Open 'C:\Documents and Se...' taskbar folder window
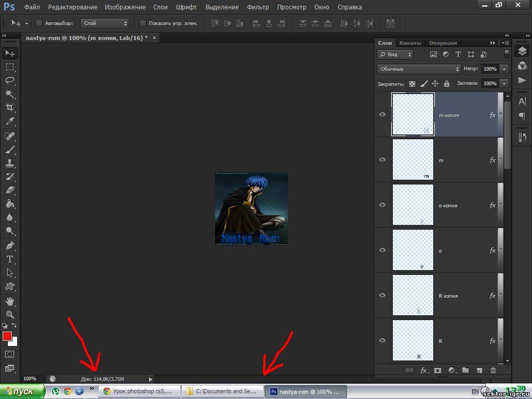Viewport: 532px width, 399px height. pyautogui.click(x=222, y=391)
